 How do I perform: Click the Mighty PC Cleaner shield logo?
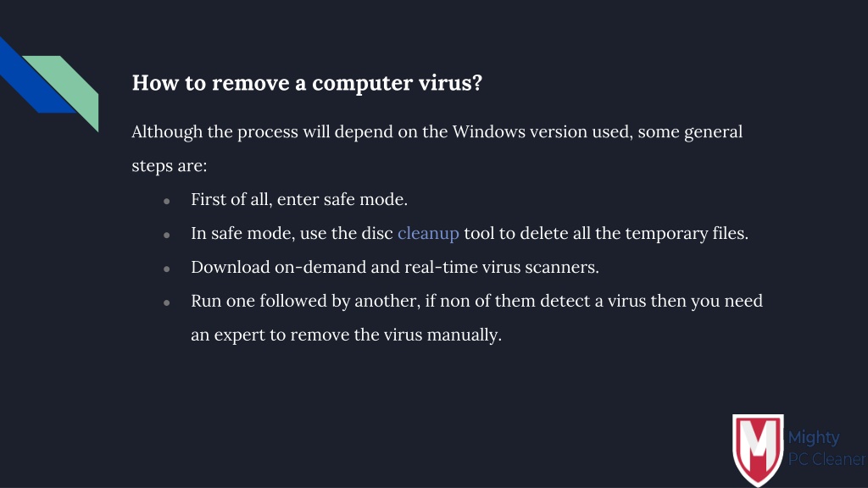click(758, 450)
